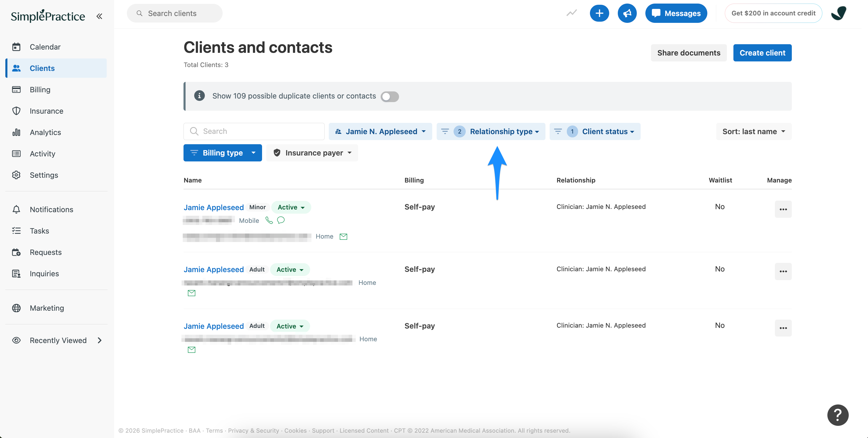Screen dimensions: 868x438
Task: Click the Licensed Content footer link
Action: pos(364,430)
